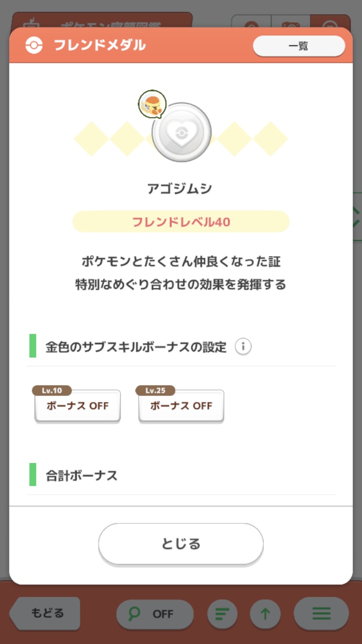
Task: Toggle the Lv.10 ボーナス OFF switch
Action: (x=78, y=406)
